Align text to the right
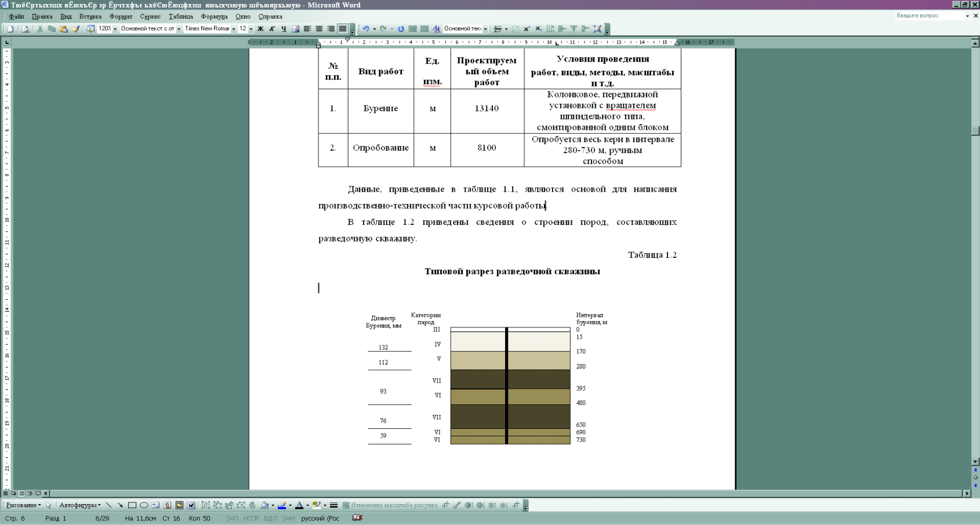This screenshot has height=525, width=980. [331, 28]
